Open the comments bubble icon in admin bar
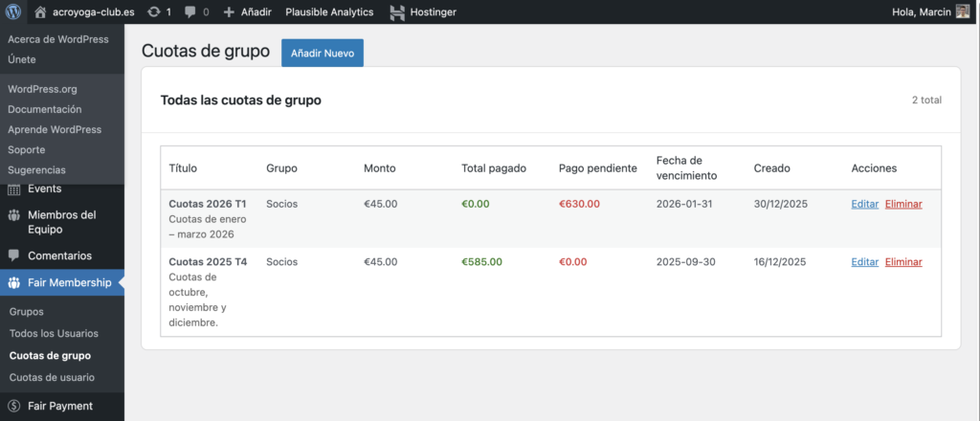This screenshot has width=980, height=421. (189, 12)
